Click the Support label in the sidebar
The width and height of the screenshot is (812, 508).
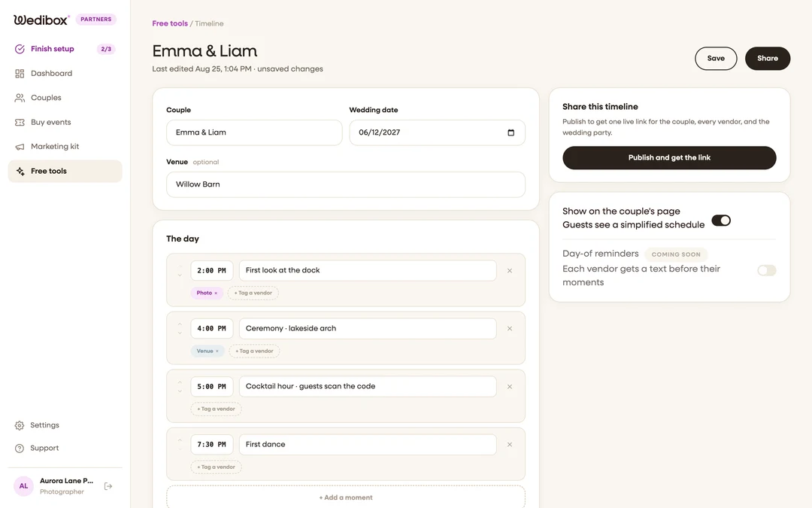click(44, 448)
